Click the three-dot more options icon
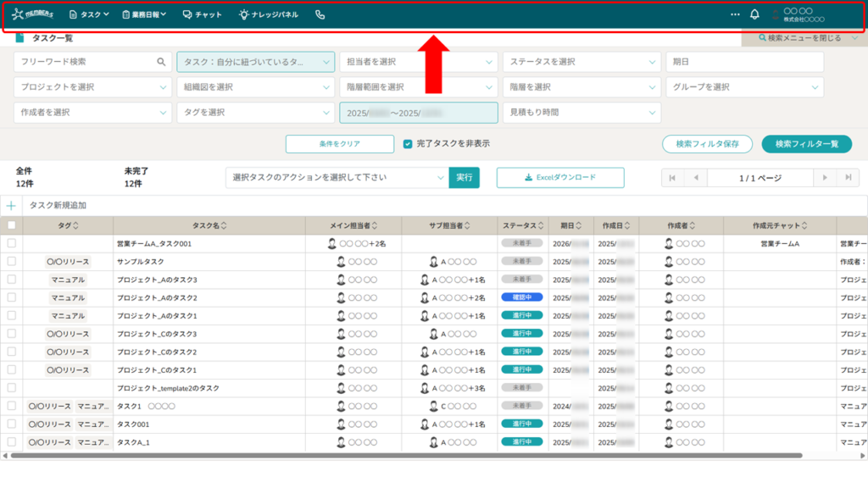The image size is (868, 488). pyautogui.click(x=734, y=14)
